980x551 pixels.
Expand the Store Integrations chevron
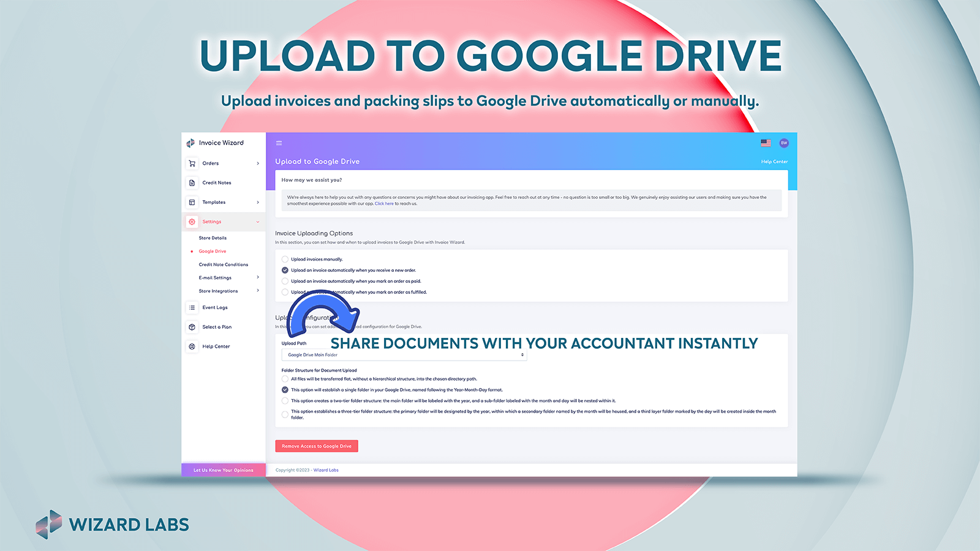[258, 291]
